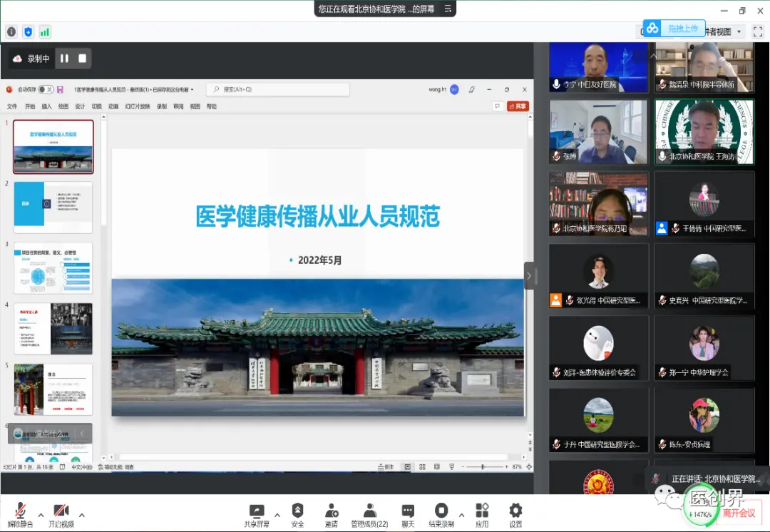Image resolution: width=770 pixels, height=532 pixels.
Task: Start slideshow icon in status bar
Action: [451, 466]
